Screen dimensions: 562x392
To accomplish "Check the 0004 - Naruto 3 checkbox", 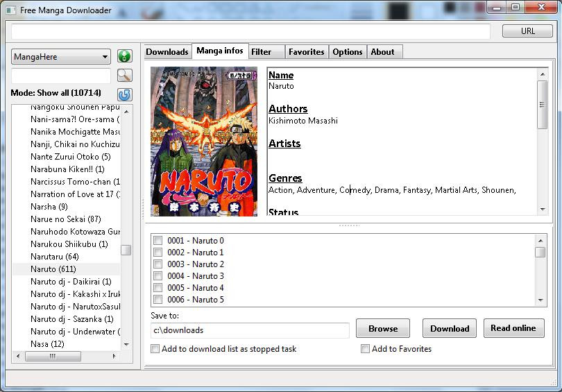I will click(157, 276).
